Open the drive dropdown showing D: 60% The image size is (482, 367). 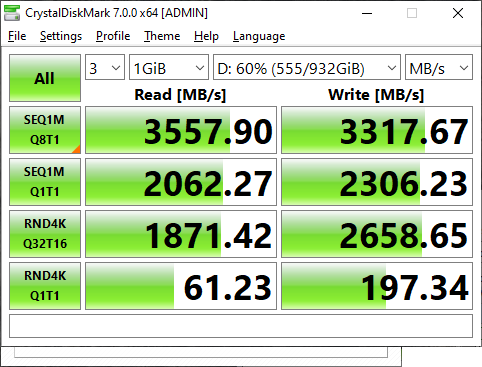click(307, 67)
